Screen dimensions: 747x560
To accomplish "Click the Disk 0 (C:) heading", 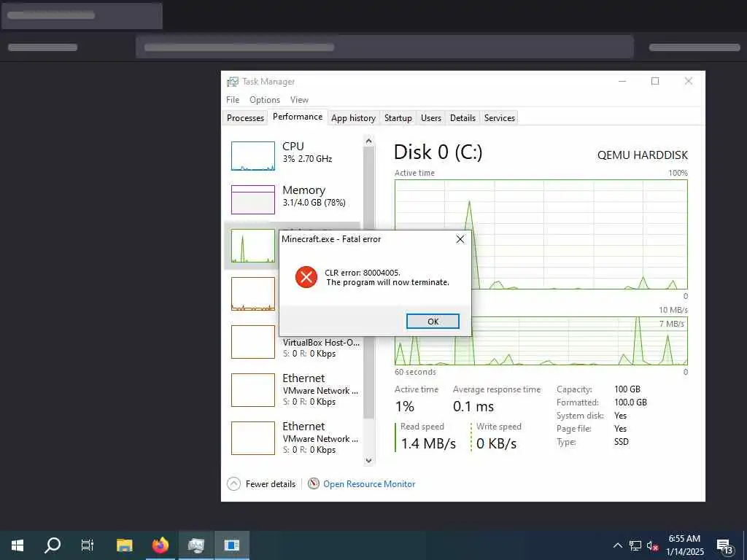I will point(438,152).
